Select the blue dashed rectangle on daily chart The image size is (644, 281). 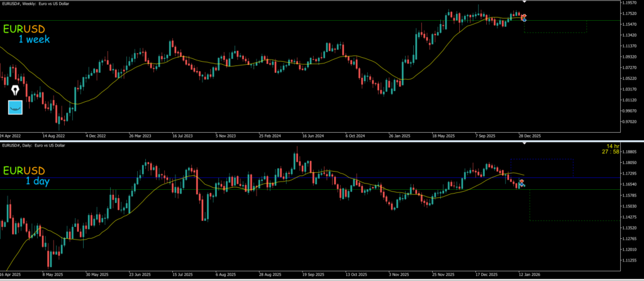pos(541,160)
